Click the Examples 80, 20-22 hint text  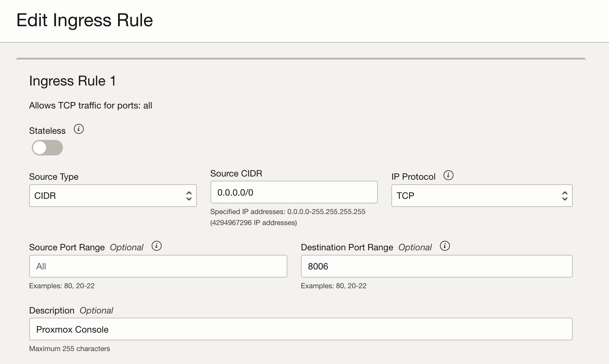(62, 286)
